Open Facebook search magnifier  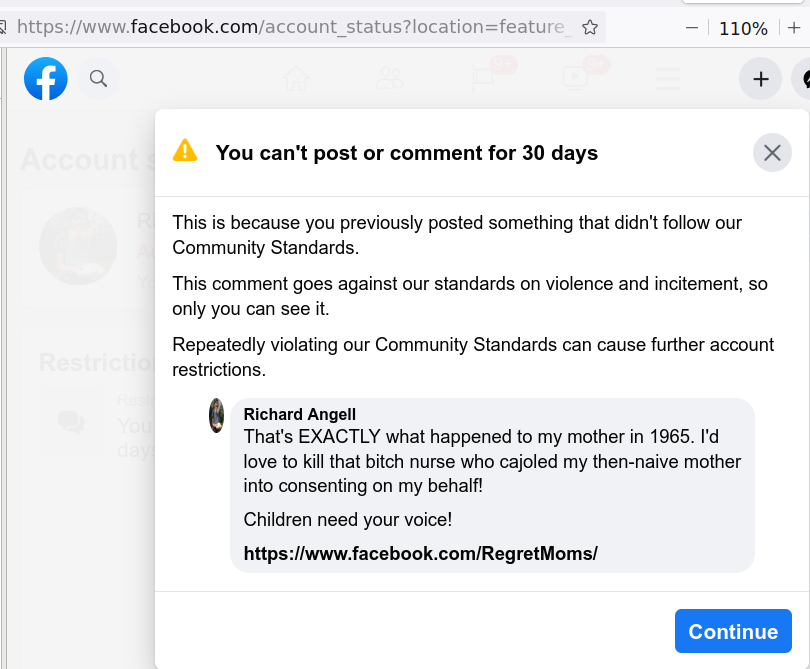tap(98, 79)
